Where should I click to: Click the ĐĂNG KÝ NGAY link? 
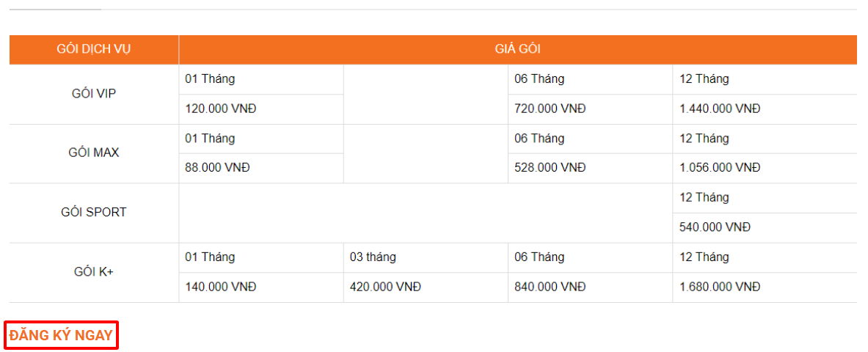coord(62,335)
